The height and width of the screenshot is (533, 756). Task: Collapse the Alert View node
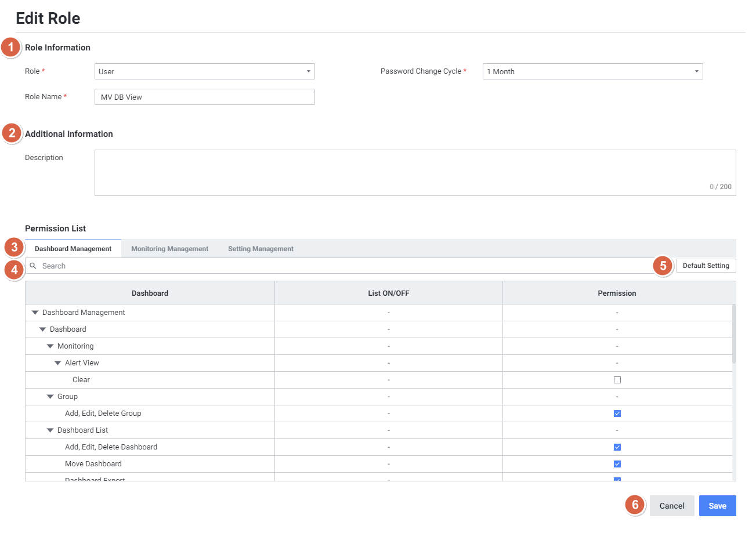[x=57, y=363]
